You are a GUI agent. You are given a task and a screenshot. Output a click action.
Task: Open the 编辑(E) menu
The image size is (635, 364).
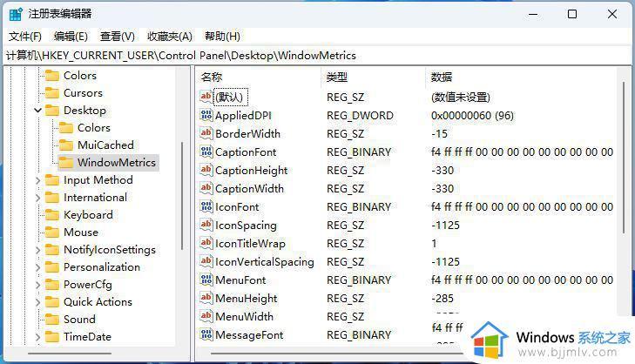click(x=71, y=37)
